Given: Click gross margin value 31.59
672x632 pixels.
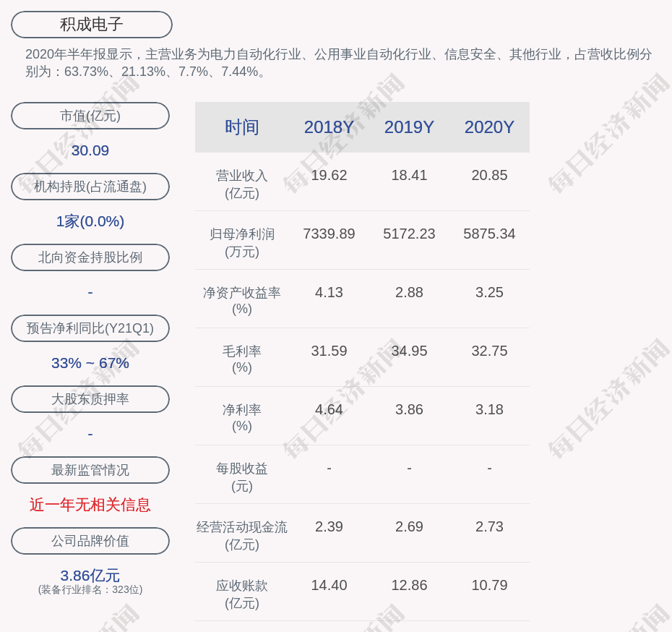Looking at the screenshot, I should (x=329, y=351).
